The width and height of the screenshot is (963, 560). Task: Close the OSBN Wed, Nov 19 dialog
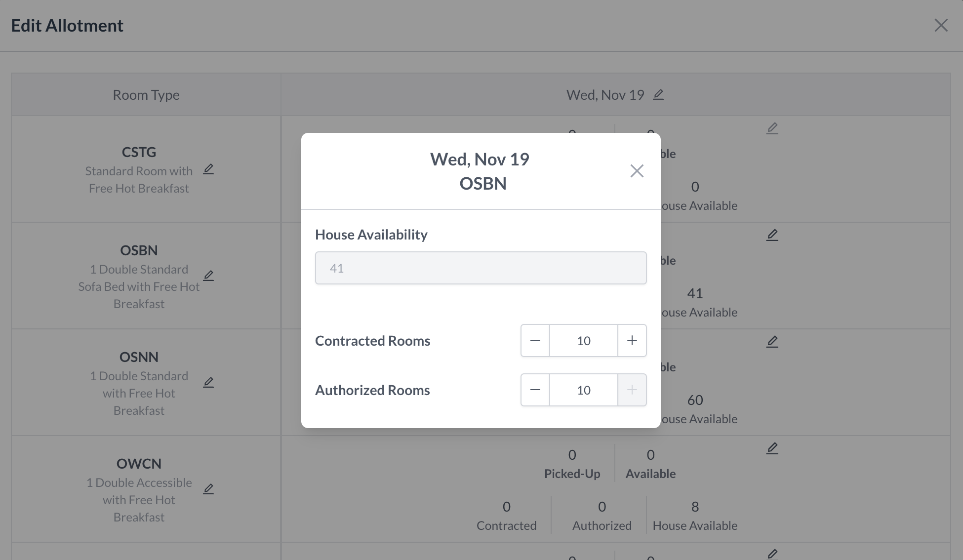[637, 171]
